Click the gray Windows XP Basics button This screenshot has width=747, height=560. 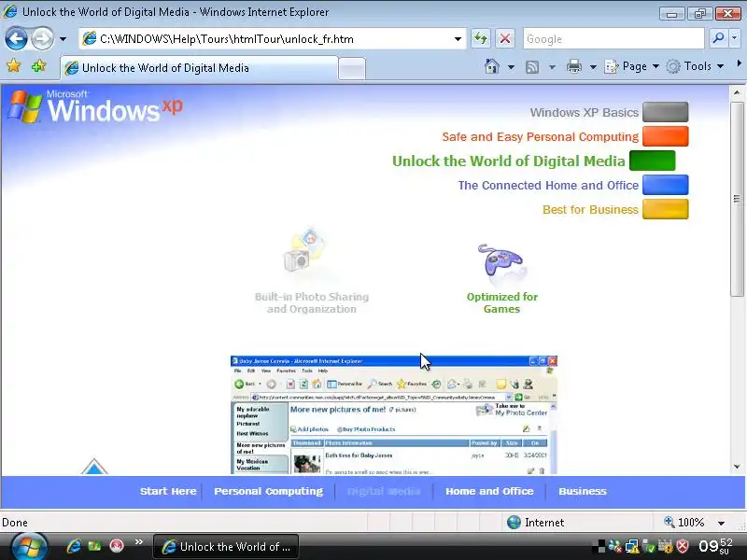[665, 112]
